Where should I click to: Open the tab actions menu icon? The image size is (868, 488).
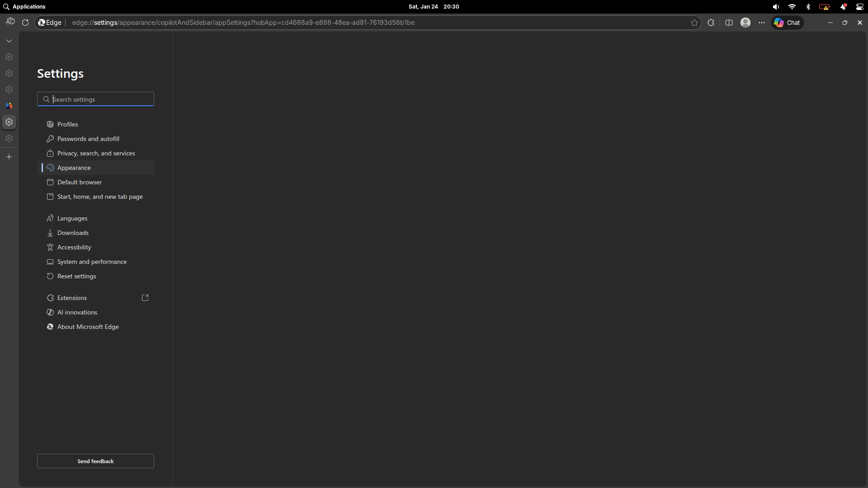pyautogui.click(x=10, y=22)
